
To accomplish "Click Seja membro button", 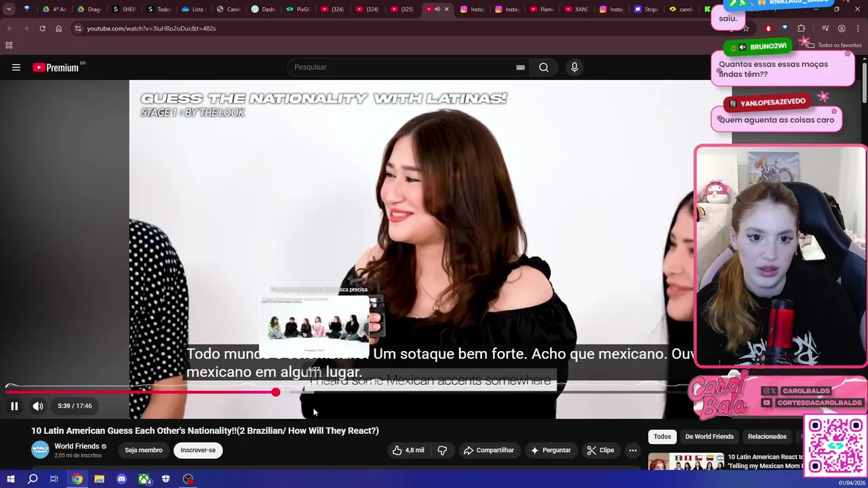I will (144, 450).
